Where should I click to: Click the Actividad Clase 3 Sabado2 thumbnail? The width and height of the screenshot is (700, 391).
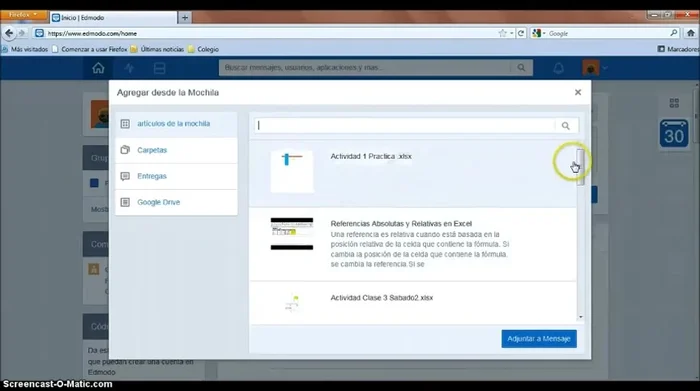(x=292, y=304)
